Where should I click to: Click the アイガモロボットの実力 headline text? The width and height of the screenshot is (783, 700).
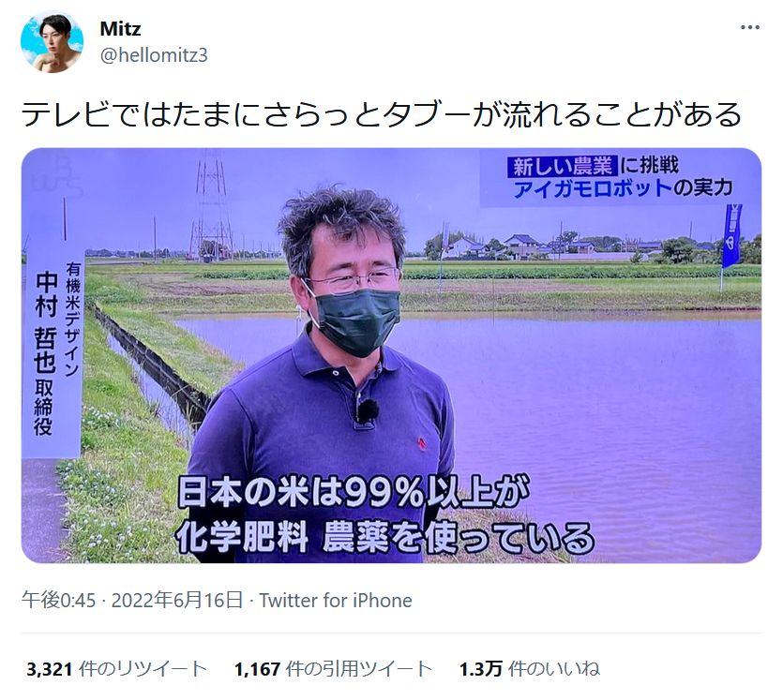click(x=623, y=188)
